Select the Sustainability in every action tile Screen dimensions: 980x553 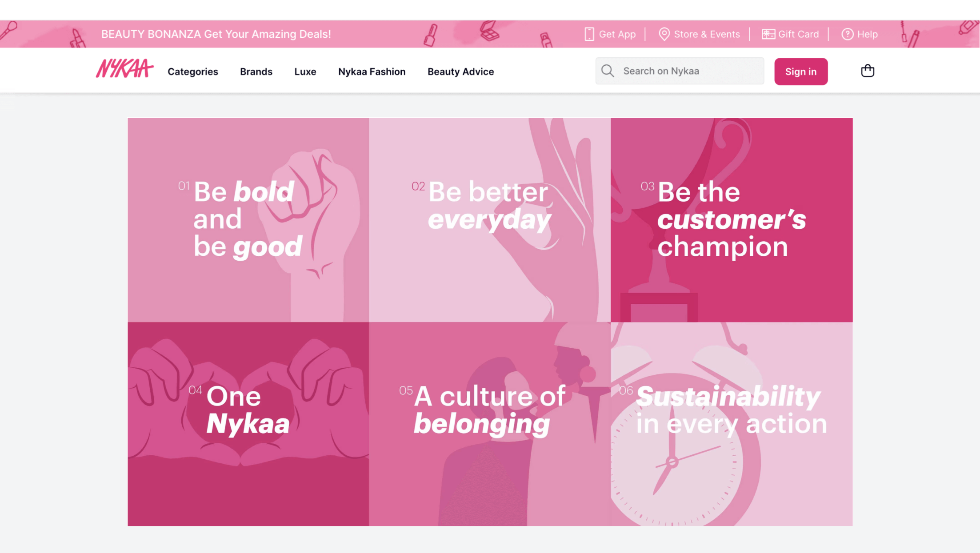pos(732,424)
